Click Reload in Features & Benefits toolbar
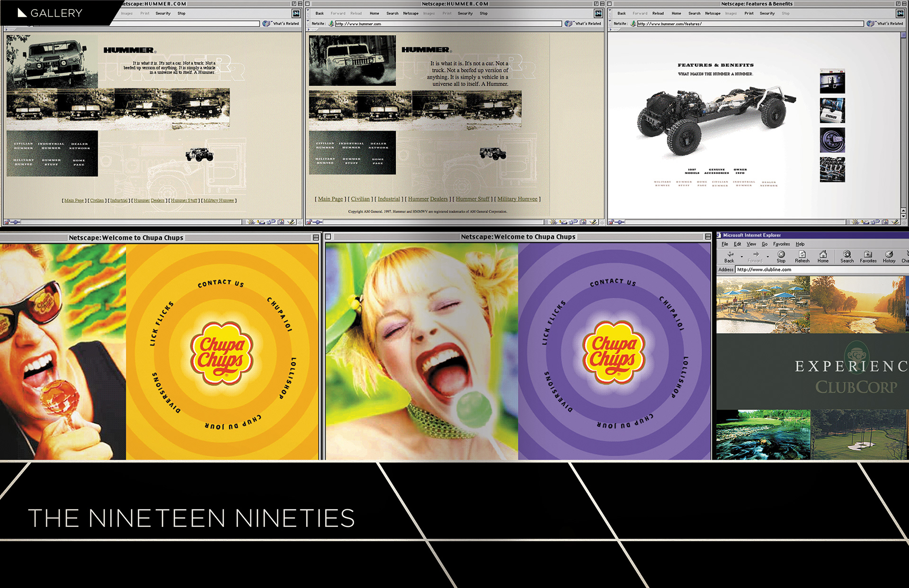Viewport: 909px width, 588px height. pyautogui.click(x=658, y=13)
